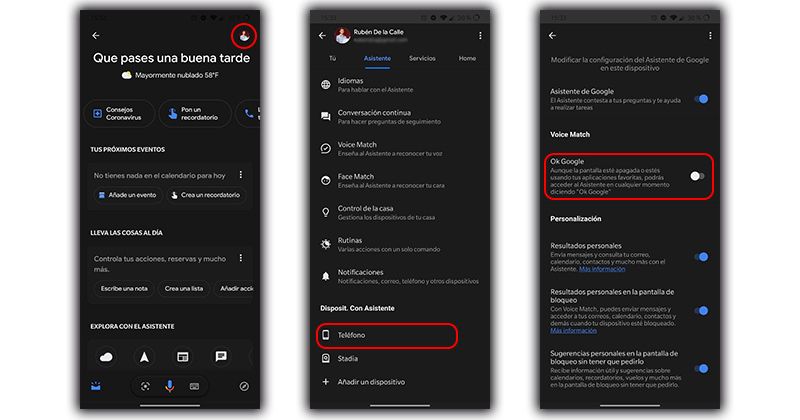Image resolution: width=800 pixels, height=420 pixels.
Task: Open Rutinas setting
Action: coord(400,244)
